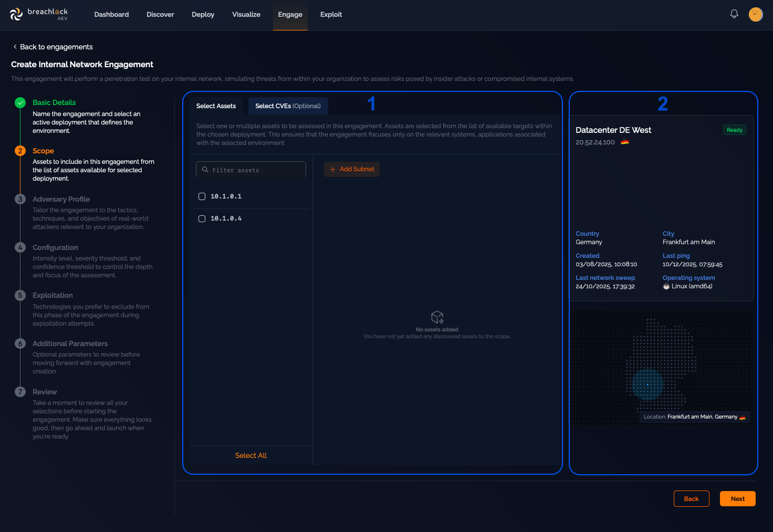Click the Country value Germany

point(589,242)
